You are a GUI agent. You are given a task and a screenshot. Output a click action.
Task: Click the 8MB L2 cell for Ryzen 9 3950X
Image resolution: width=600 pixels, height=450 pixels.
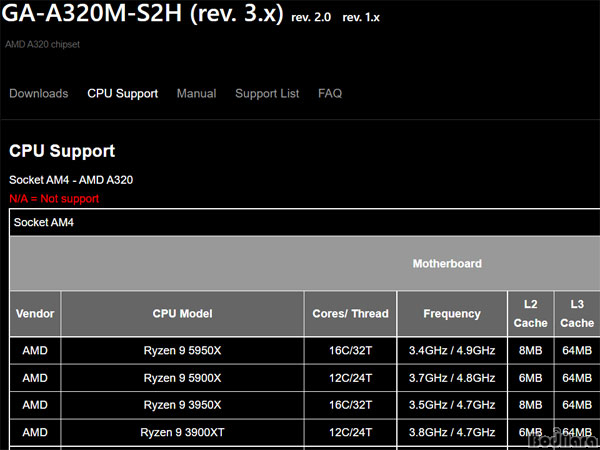click(530, 405)
